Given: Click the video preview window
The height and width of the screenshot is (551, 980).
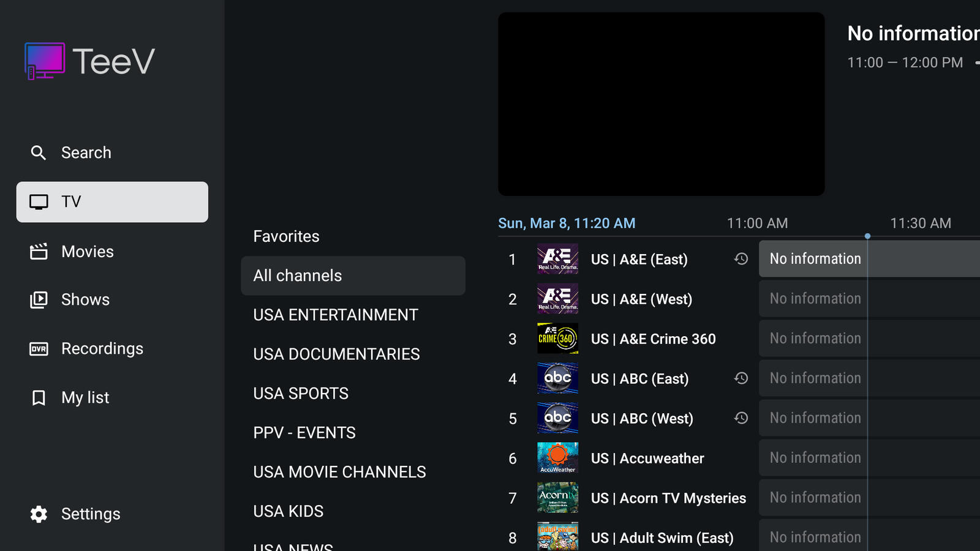Looking at the screenshot, I should [661, 104].
